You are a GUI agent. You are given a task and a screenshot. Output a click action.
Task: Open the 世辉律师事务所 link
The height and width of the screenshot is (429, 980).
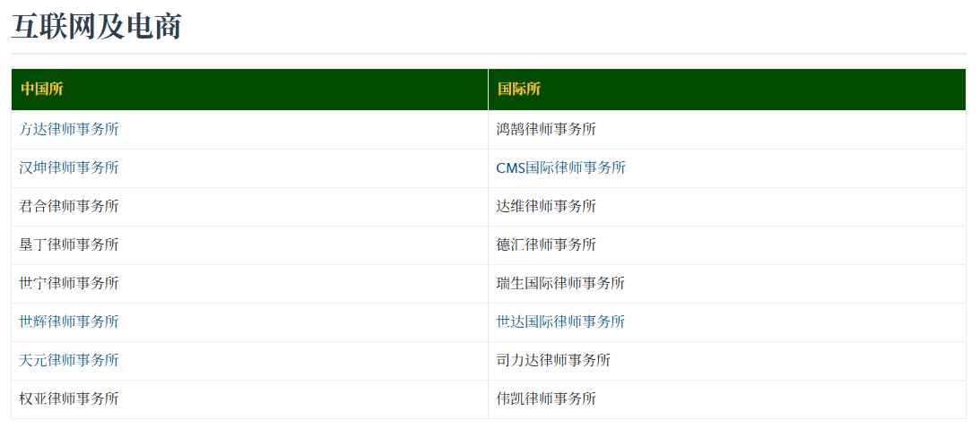tap(69, 322)
